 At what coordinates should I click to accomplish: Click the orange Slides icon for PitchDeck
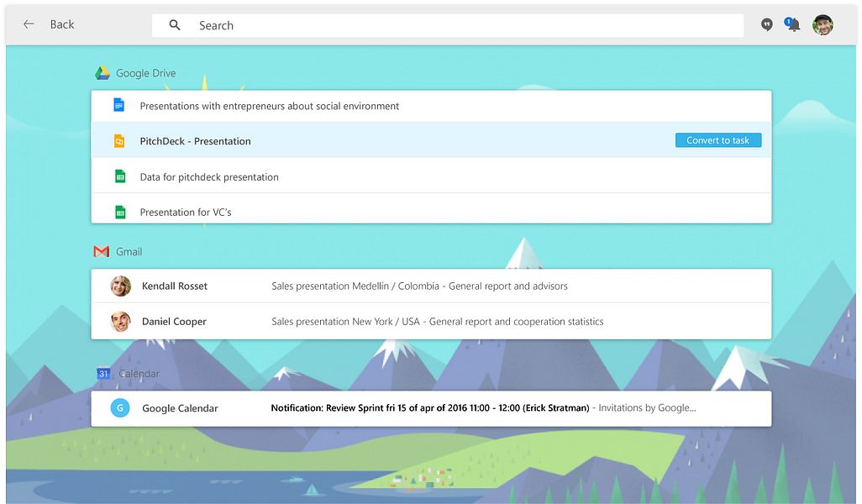pyautogui.click(x=119, y=141)
